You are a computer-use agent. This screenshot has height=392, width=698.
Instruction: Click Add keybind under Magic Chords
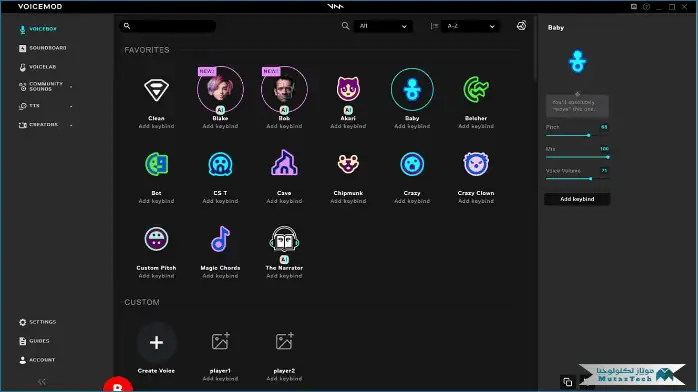220,276
